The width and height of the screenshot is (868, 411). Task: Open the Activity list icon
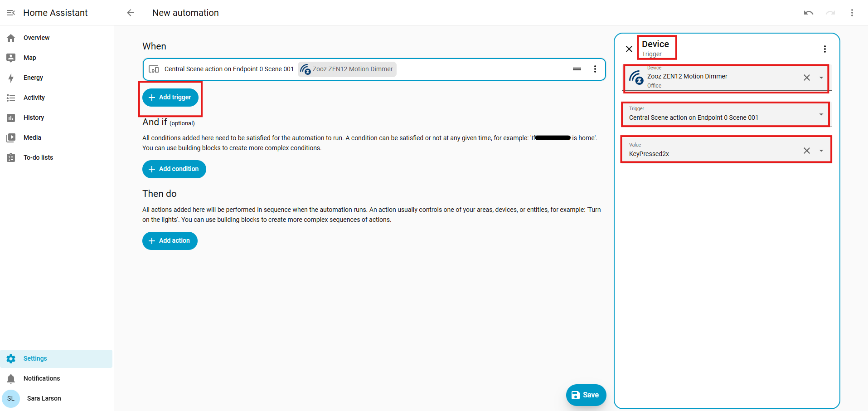pyautogui.click(x=11, y=98)
